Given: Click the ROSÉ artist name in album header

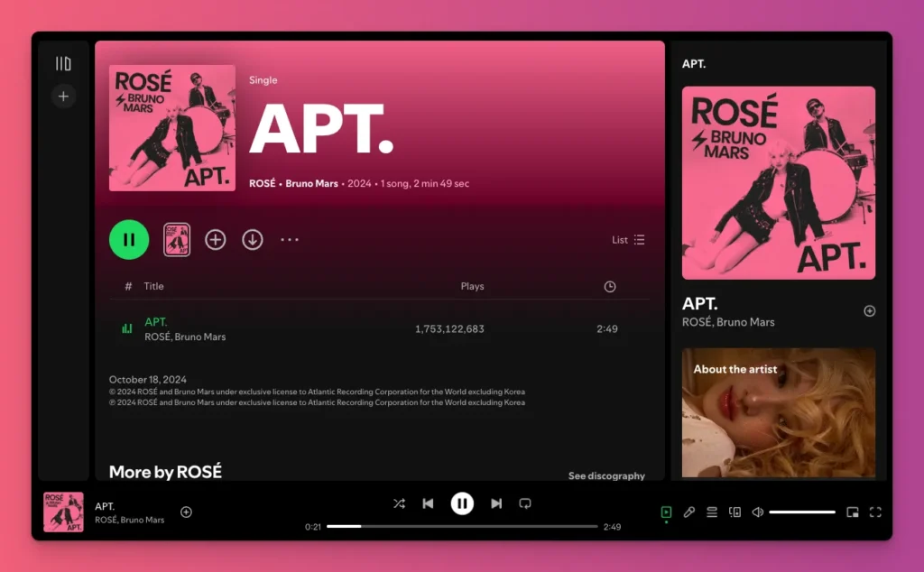Looking at the screenshot, I should (263, 183).
